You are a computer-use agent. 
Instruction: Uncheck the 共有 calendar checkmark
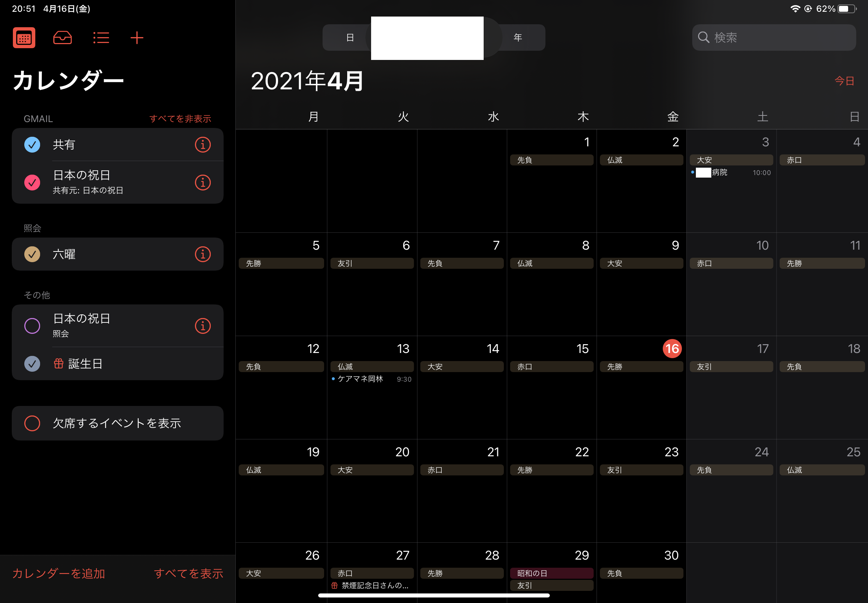coord(32,145)
